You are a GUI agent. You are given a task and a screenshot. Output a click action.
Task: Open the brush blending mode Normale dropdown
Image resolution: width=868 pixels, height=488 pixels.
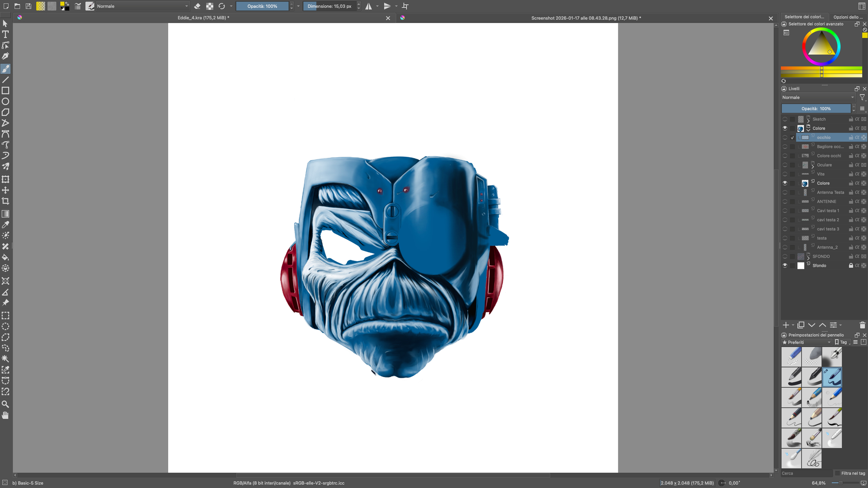tap(141, 6)
